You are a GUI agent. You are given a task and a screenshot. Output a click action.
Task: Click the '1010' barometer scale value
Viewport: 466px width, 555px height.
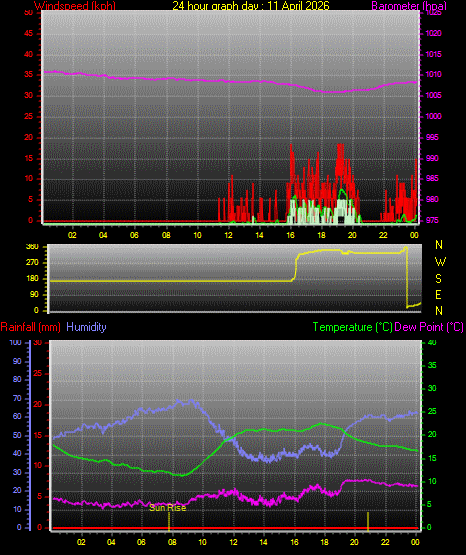pos(433,75)
